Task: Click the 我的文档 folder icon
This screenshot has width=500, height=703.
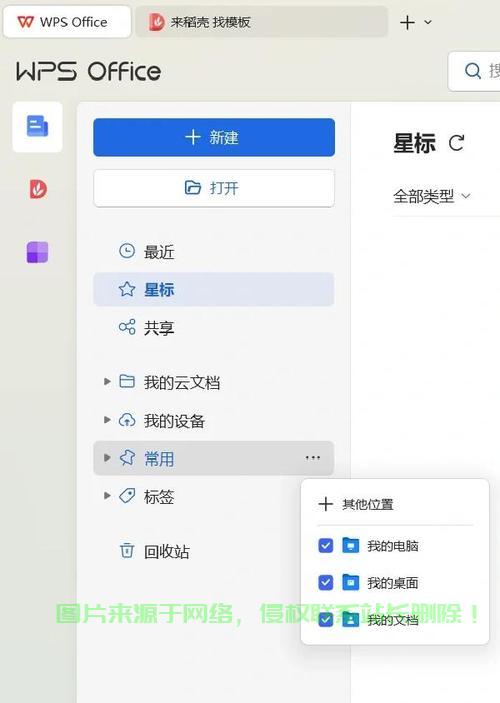Action: click(x=351, y=619)
